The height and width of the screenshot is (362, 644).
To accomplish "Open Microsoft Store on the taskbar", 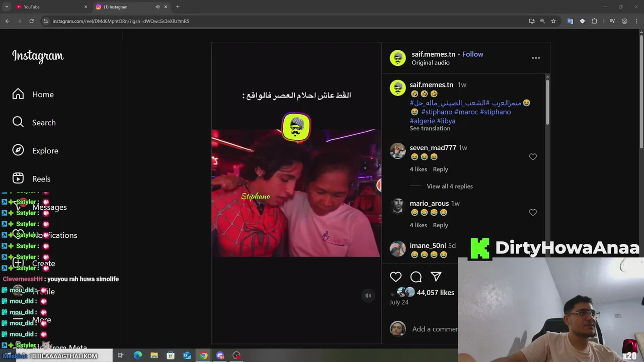I will [x=171, y=355].
